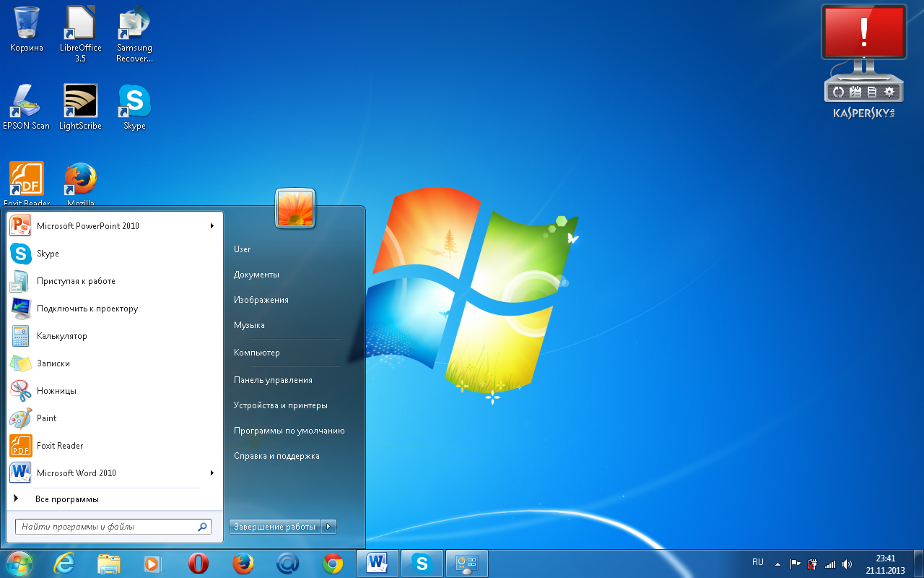Click the Завершение работы shutdown button

pyautogui.click(x=275, y=527)
